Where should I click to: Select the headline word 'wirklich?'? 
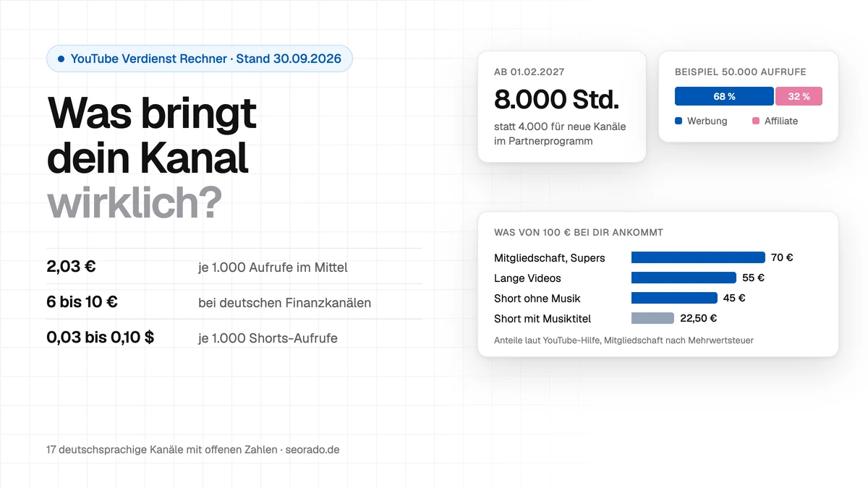point(135,204)
